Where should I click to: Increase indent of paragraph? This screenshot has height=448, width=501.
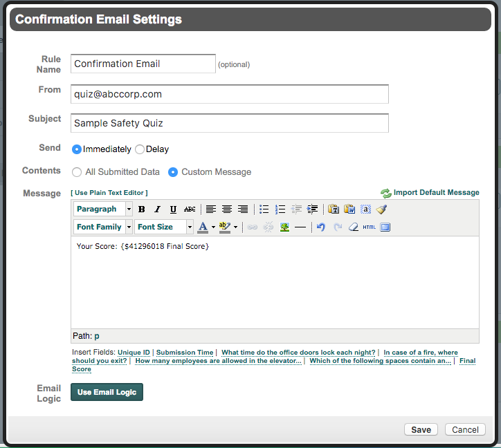pos(312,209)
